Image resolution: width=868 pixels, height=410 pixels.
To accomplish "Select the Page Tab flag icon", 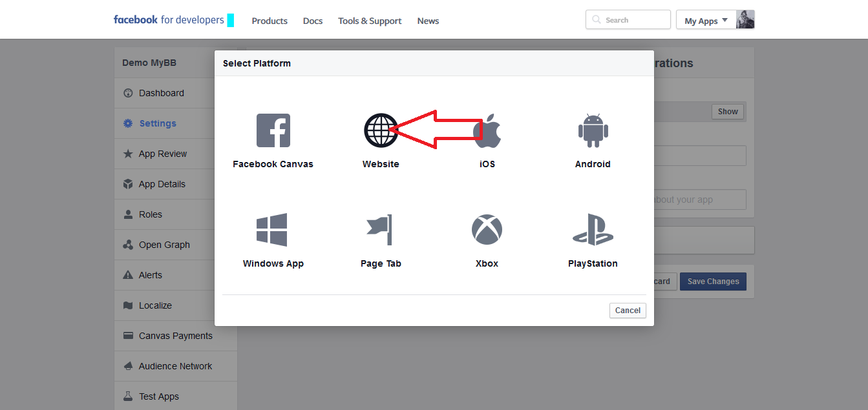I will tap(380, 230).
